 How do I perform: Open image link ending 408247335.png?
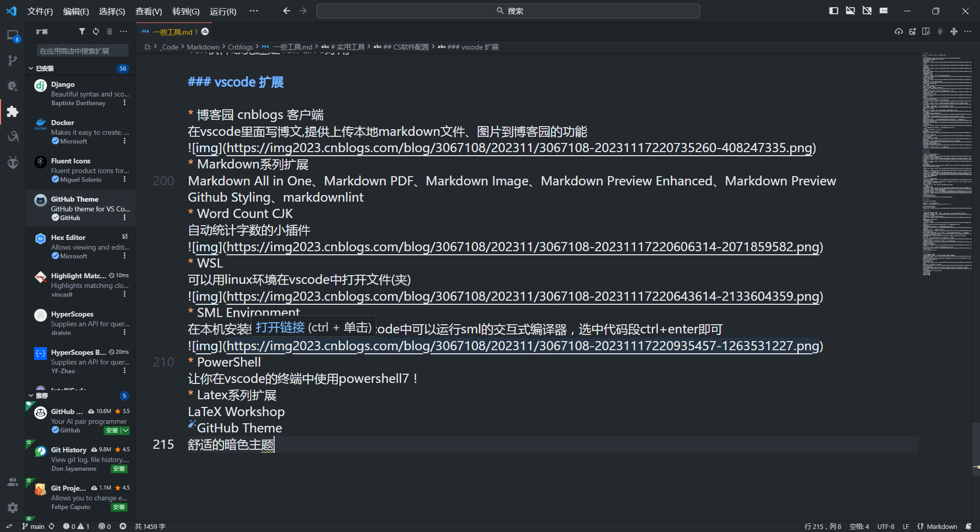[x=519, y=148]
